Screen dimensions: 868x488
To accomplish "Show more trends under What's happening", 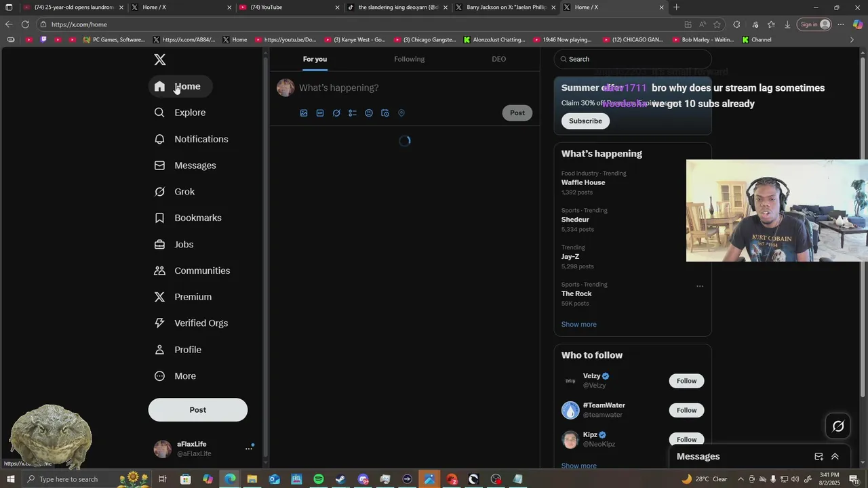I will click(x=579, y=324).
